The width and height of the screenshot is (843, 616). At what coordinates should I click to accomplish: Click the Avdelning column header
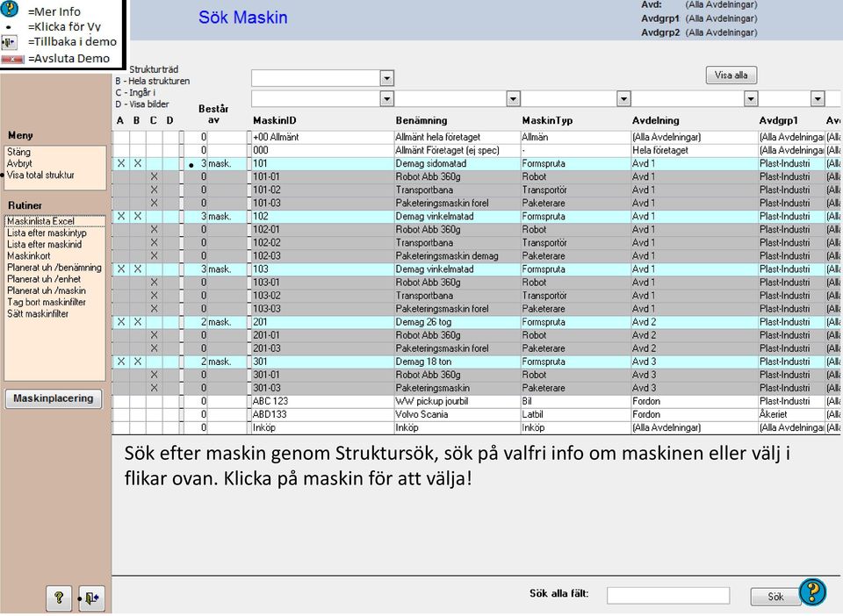[x=655, y=121]
